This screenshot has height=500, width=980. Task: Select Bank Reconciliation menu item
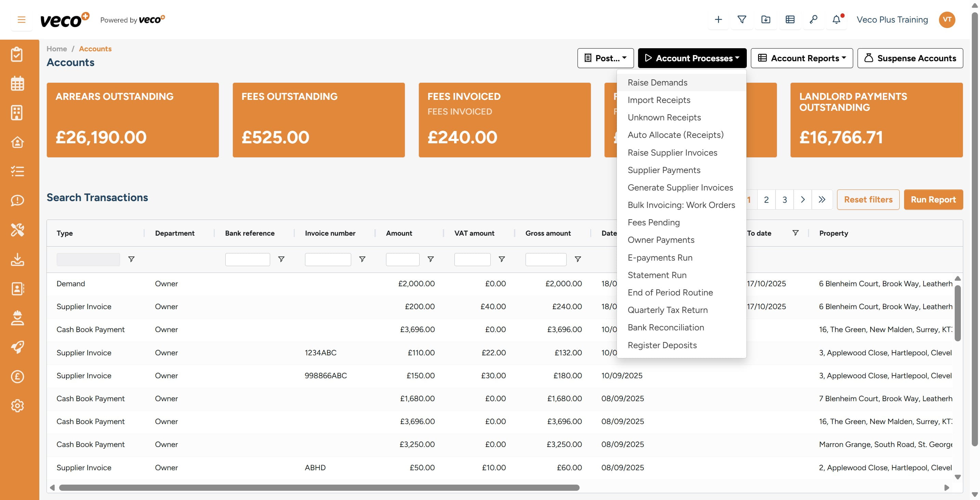tap(666, 328)
